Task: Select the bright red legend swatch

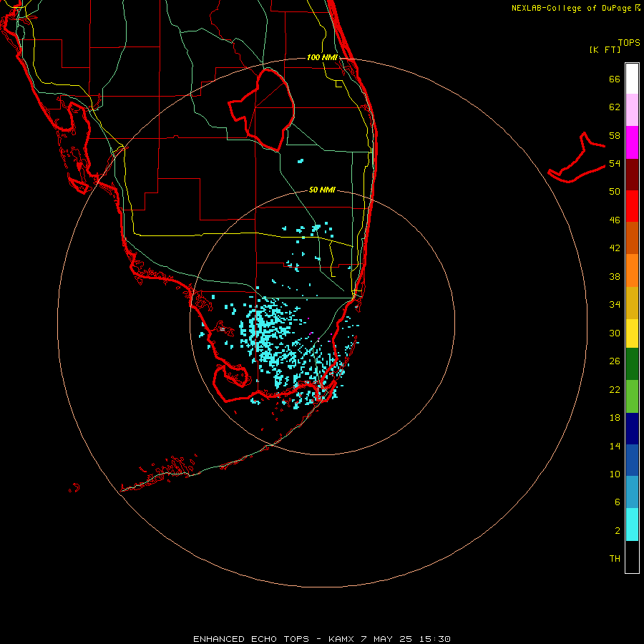Action: [632, 206]
